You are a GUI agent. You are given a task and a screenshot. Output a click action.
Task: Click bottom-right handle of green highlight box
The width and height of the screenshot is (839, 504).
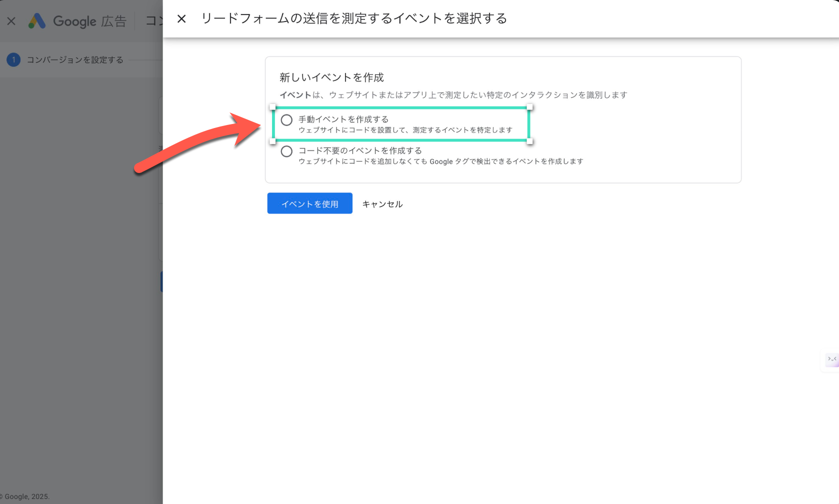tap(529, 141)
